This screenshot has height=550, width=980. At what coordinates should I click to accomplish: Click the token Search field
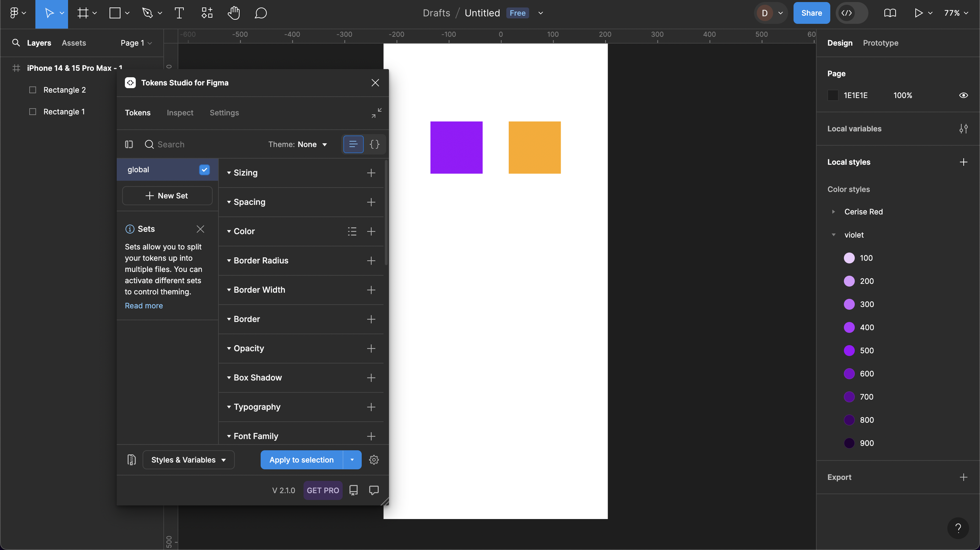(x=171, y=144)
